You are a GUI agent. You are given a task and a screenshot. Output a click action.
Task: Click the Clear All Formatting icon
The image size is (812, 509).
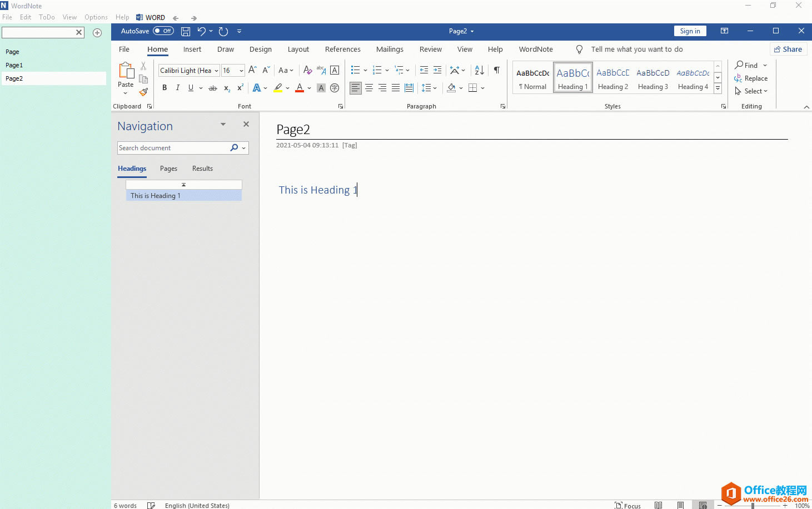[307, 70]
